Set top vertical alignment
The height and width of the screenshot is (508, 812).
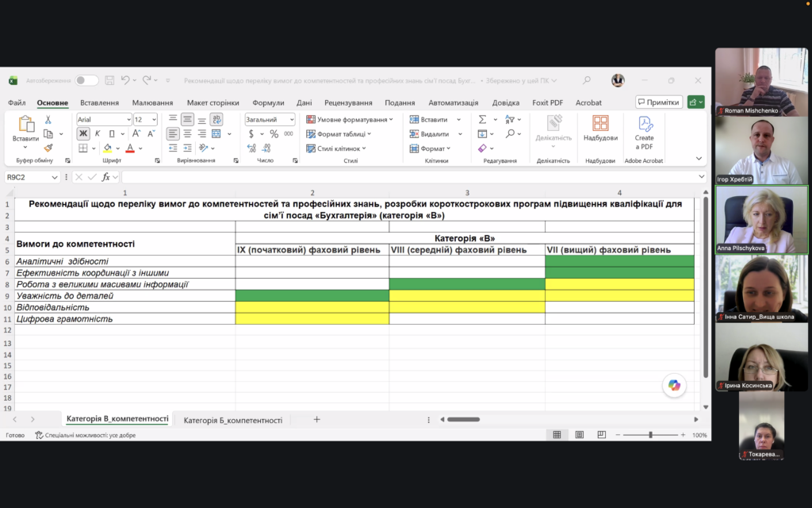(x=173, y=120)
